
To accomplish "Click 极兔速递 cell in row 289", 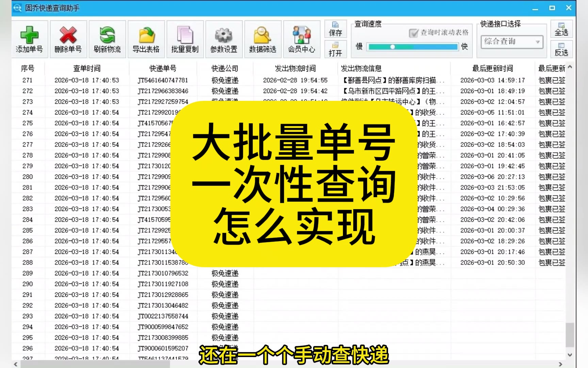I will pyautogui.click(x=225, y=273).
